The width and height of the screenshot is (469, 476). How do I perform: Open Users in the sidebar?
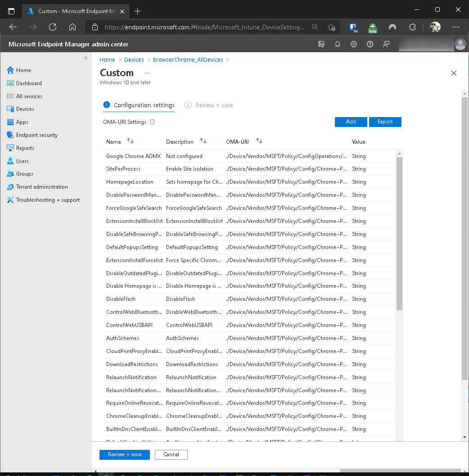[x=18, y=161]
